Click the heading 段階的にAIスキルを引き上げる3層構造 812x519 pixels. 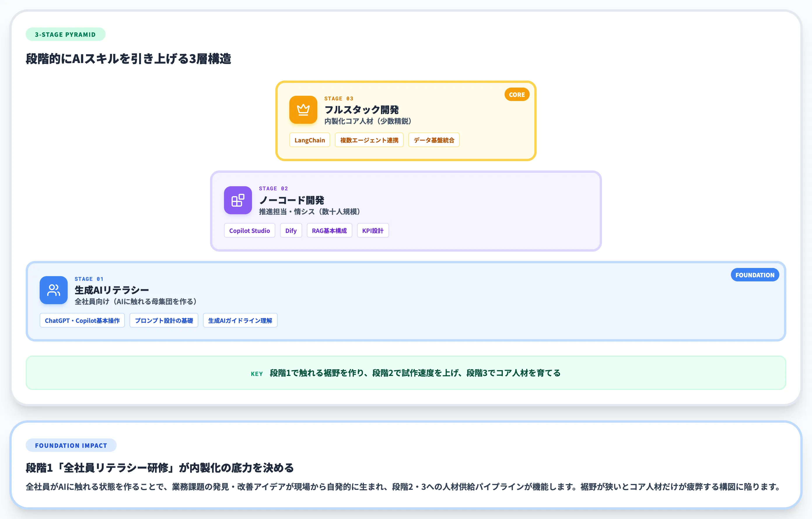(x=128, y=59)
